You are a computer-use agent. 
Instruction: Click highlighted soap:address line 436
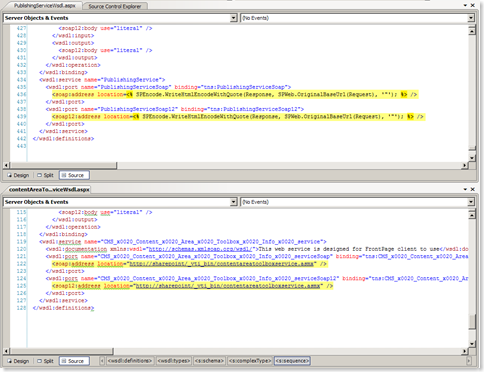(x=235, y=94)
